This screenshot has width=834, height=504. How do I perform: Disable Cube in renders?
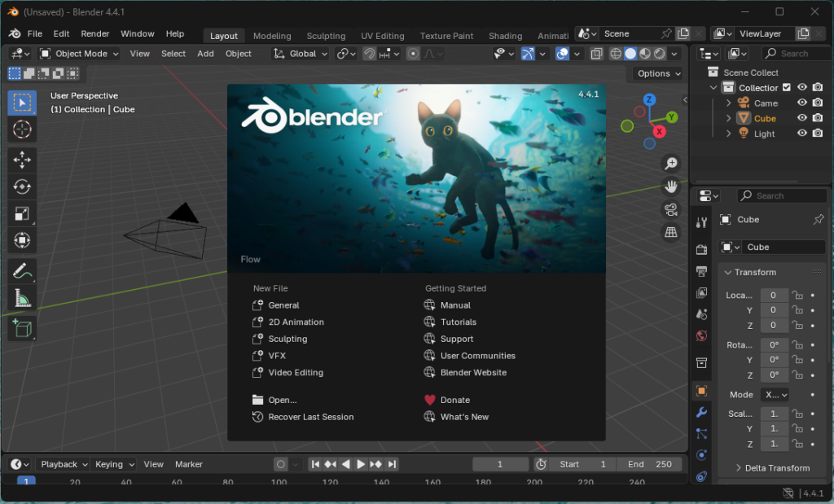point(818,118)
